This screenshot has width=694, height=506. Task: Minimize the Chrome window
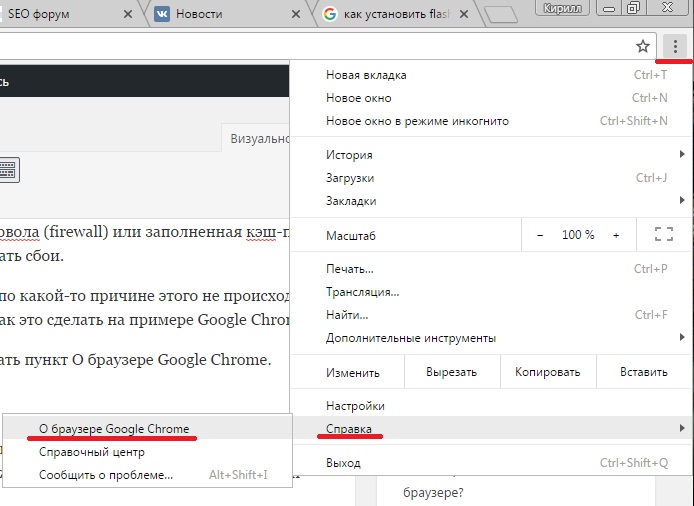[609, 8]
